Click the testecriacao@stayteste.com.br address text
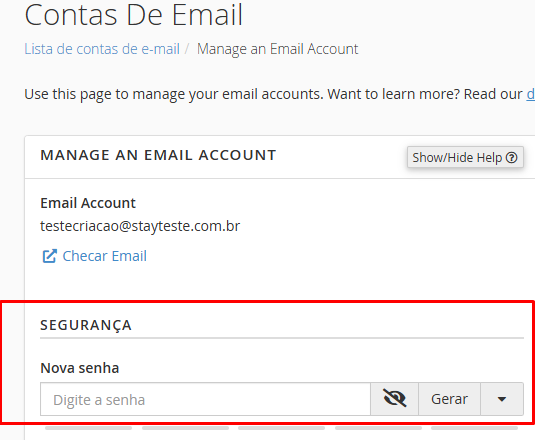Viewport: 535px width, 440px height. click(x=140, y=226)
